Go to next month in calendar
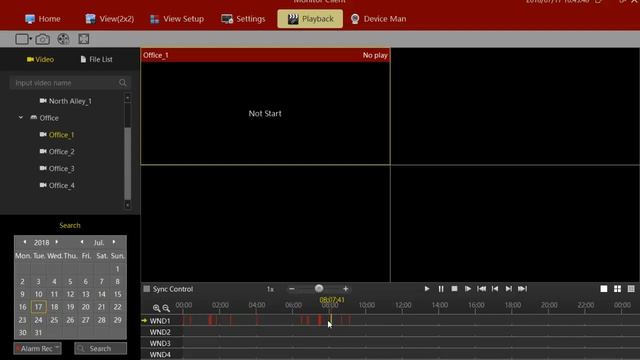 tap(114, 242)
